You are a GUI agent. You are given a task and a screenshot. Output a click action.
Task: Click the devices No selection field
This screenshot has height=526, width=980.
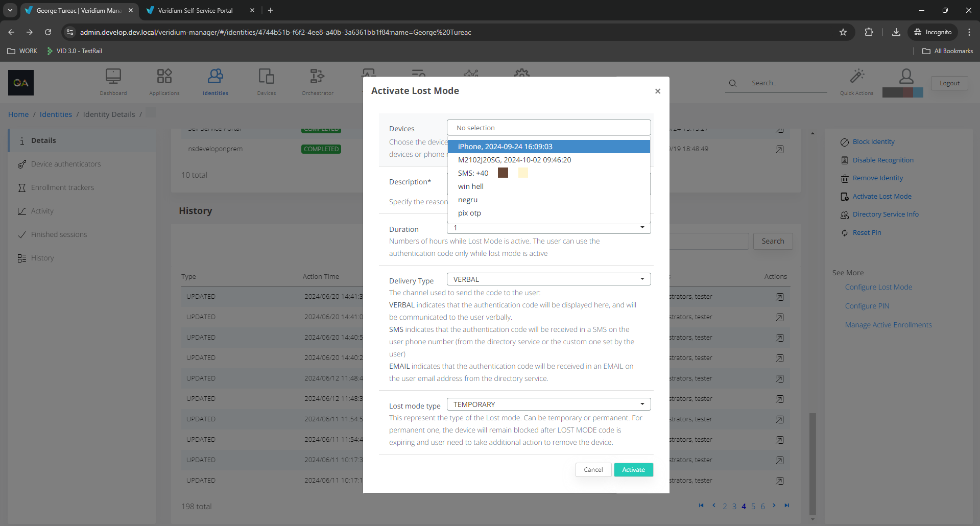548,128
